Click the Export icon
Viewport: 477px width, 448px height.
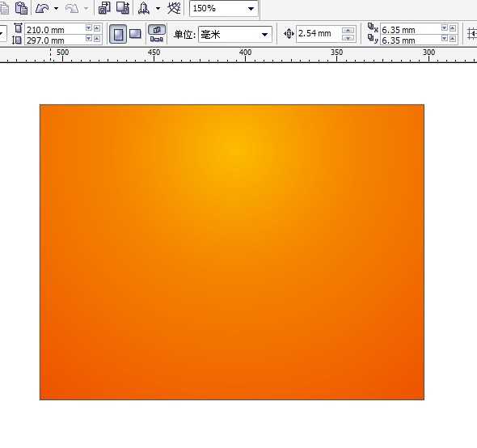tap(123, 8)
